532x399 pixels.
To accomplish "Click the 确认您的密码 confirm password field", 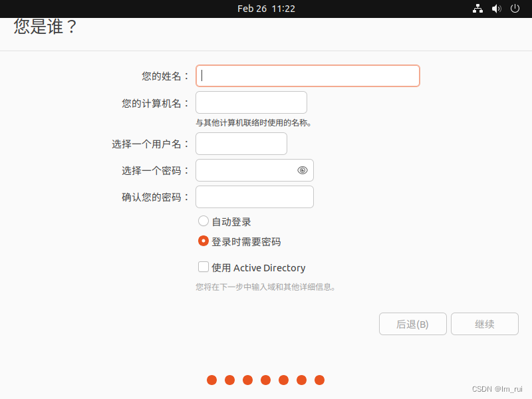I will pyautogui.click(x=255, y=197).
